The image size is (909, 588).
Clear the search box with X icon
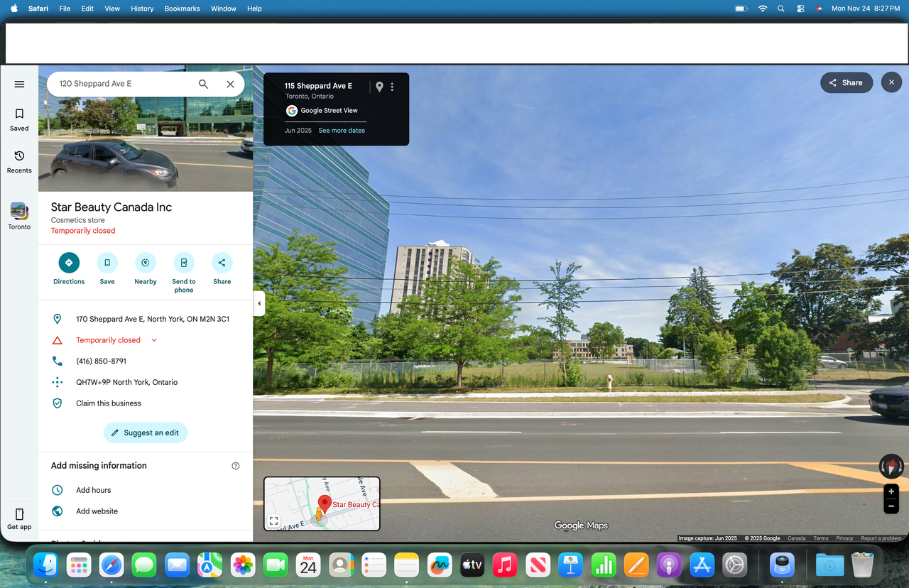[x=230, y=84]
